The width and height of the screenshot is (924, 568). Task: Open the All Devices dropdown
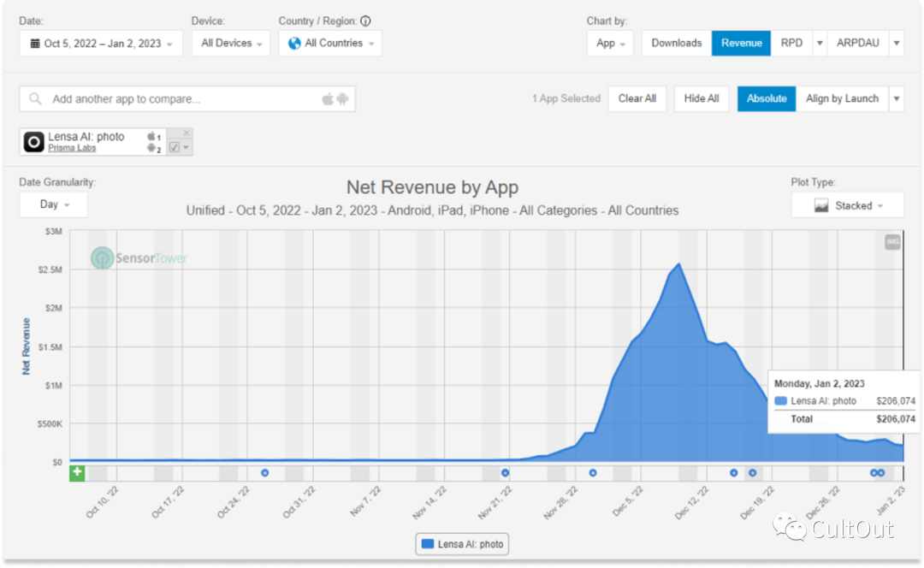(231, 44)
